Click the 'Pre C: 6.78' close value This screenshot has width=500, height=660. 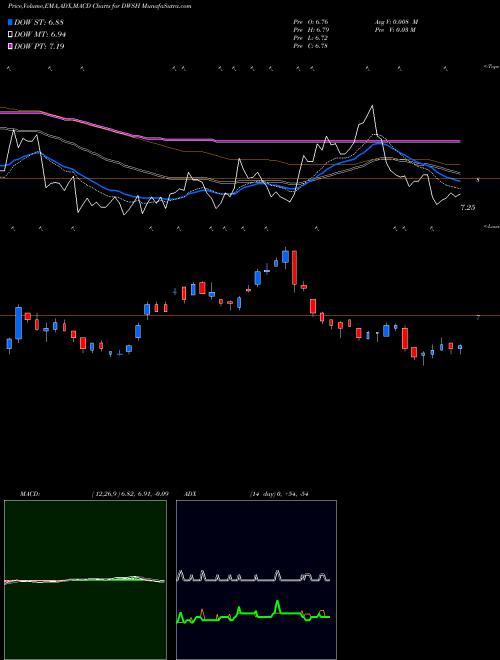311,46
